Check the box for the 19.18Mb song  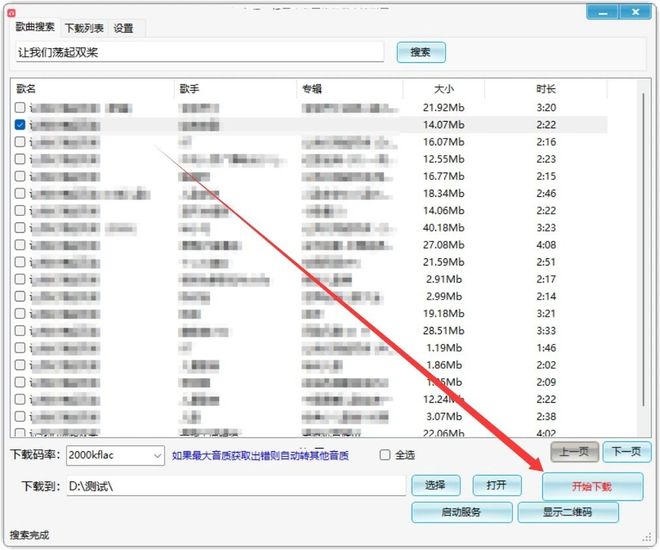20,314
